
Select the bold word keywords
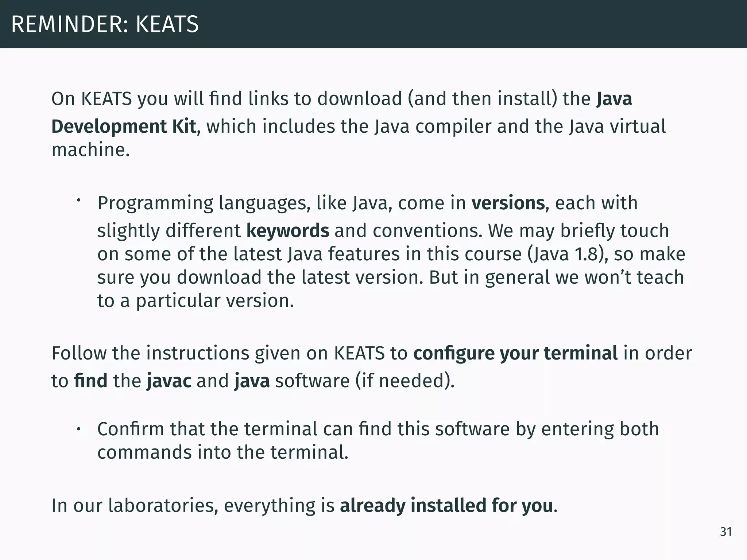(x=288, y=231)
